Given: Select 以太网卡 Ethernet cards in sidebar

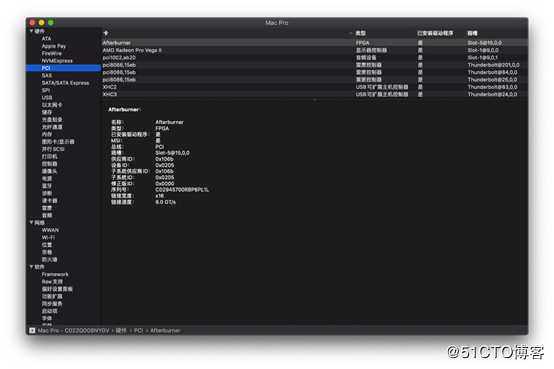Looking at the screenshot, I should click(52, 105).
